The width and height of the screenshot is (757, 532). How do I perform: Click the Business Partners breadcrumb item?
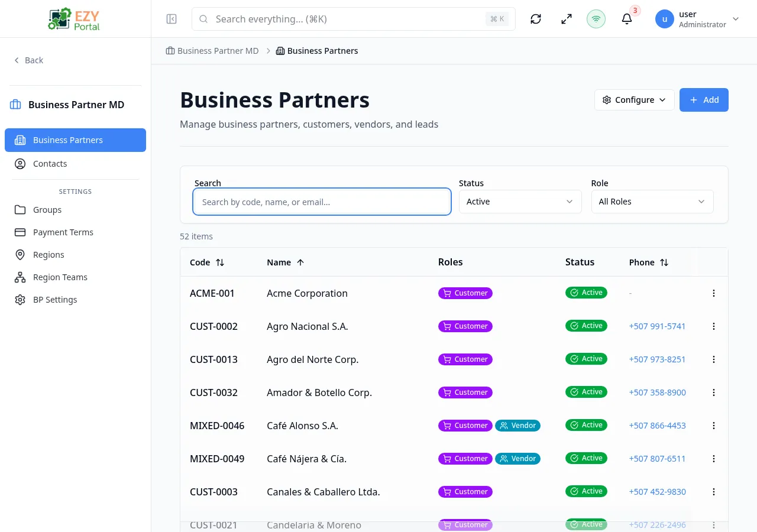[317, 51]
